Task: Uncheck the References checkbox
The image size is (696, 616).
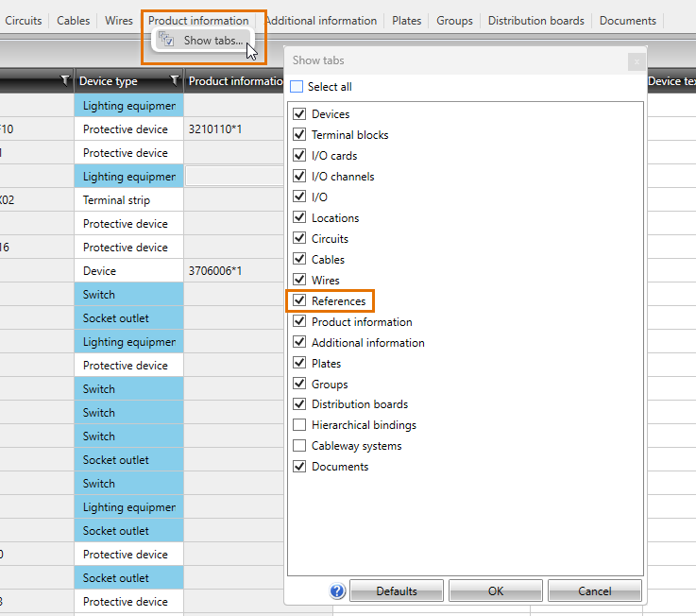Action: coord(299,301)
